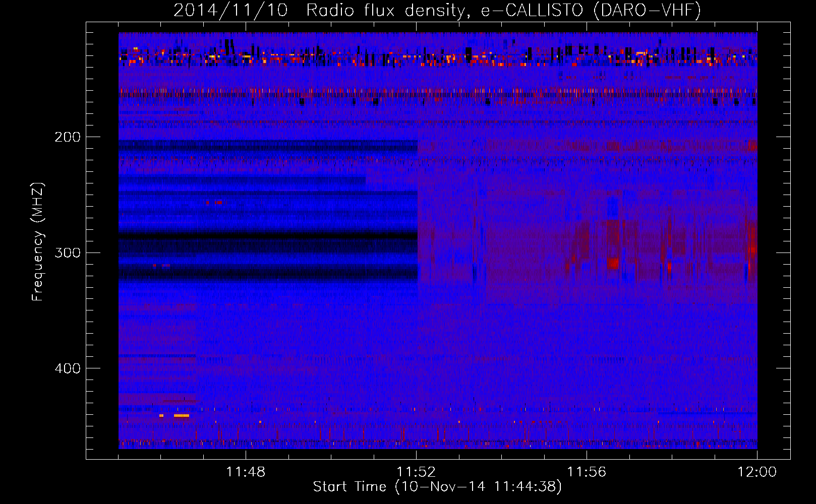Click the plot title '2014/11/10 Radio flux density'

pyautogui.click(x=437, y=11)
